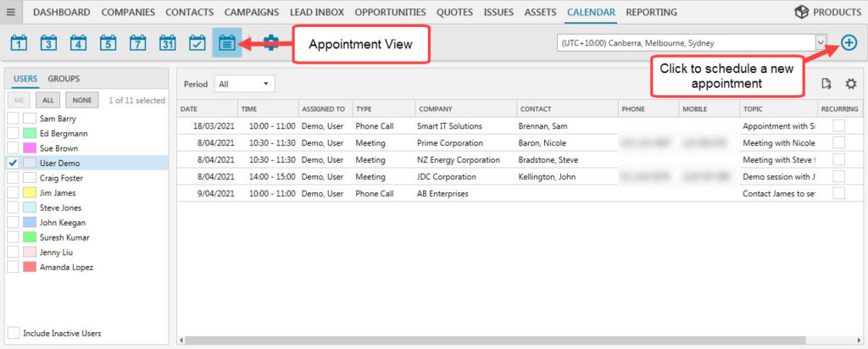This screenshot has height=349, width=868.
Task: Open the hamburger menu icon
Action: [11, 12]
